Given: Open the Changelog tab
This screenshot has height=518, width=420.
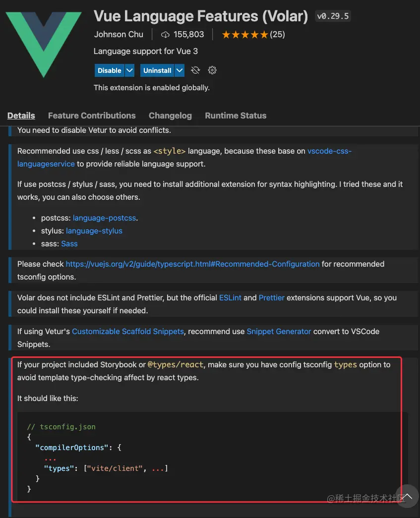Looking at the screenshot, I should [x=170, y=115].
